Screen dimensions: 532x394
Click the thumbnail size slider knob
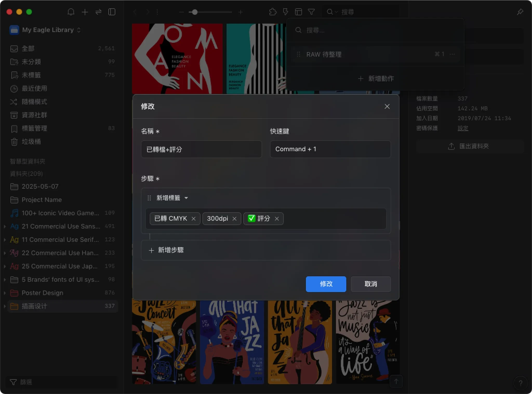point(195,12)
